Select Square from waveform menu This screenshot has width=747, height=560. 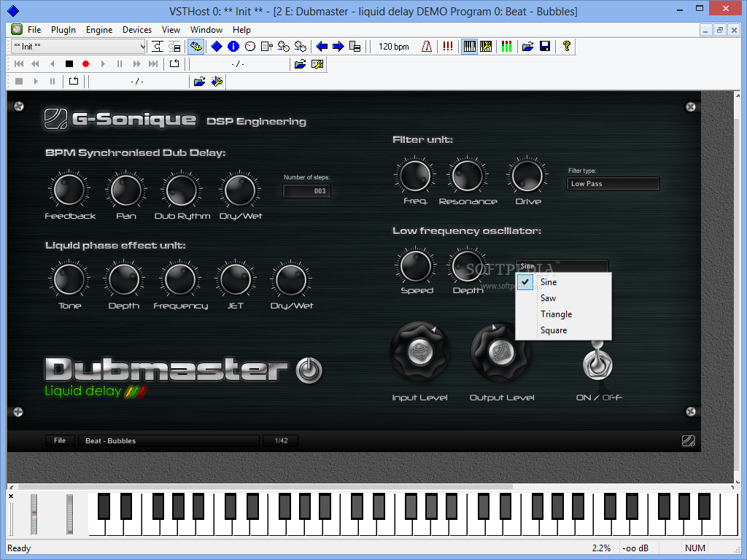[564, 330]
